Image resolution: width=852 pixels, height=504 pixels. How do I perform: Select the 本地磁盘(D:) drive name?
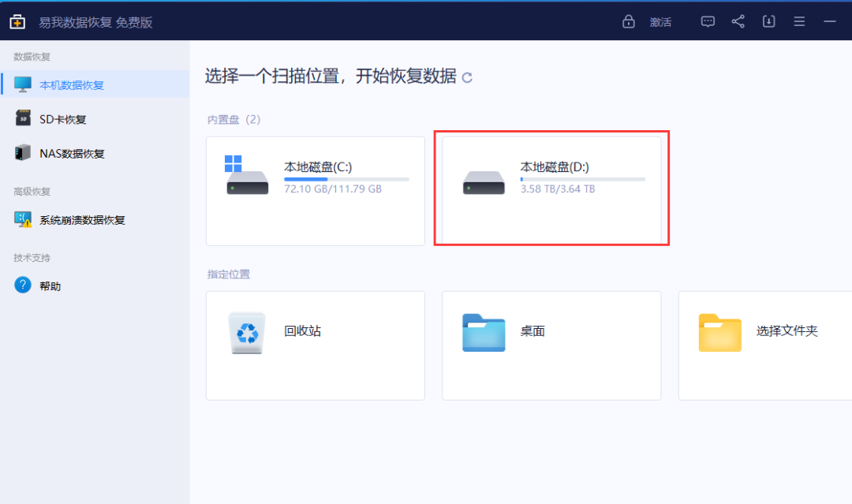(555, 166)
